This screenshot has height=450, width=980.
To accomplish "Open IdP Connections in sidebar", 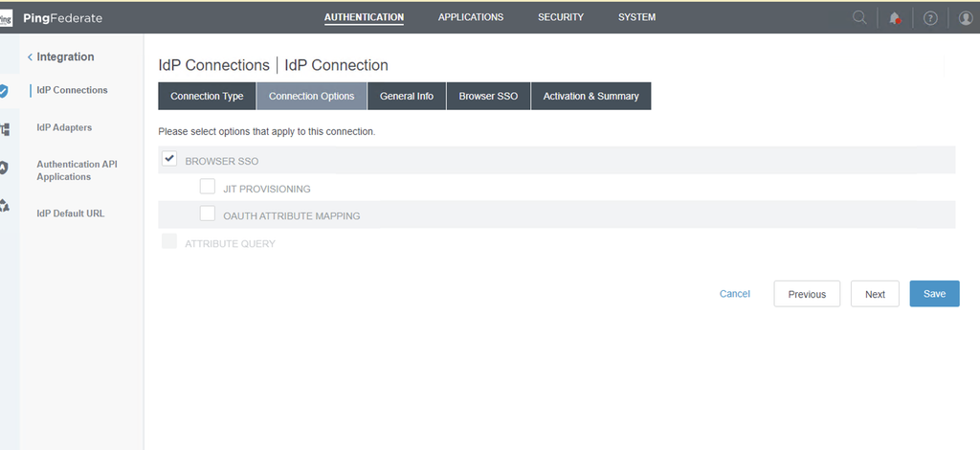I will click(x=72, y=90).
